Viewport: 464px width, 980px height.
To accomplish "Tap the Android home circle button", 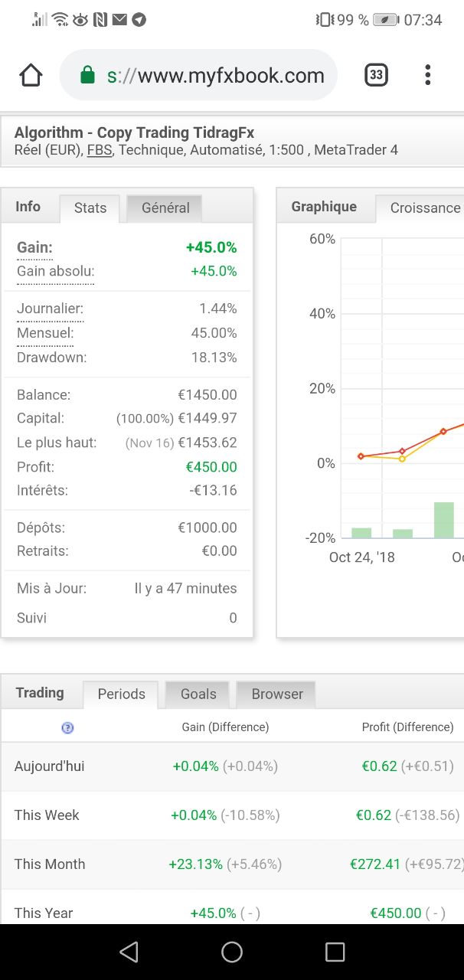I will [x=232, y=952].
